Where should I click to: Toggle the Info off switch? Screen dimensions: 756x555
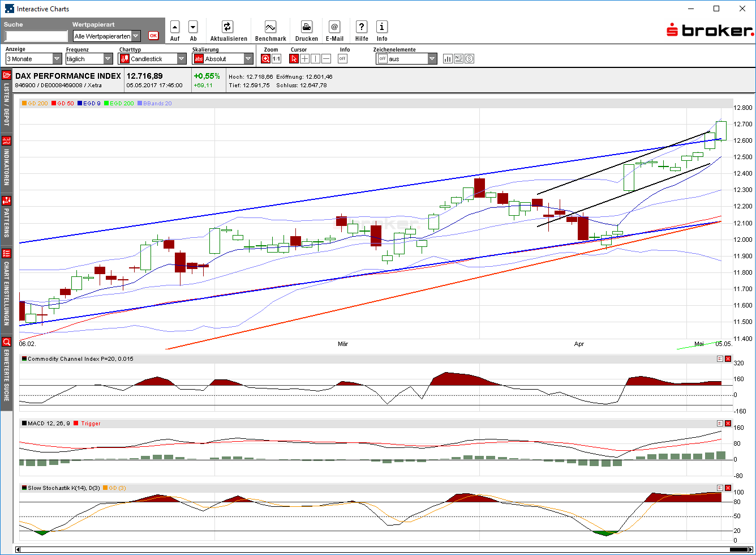(343, 58)
